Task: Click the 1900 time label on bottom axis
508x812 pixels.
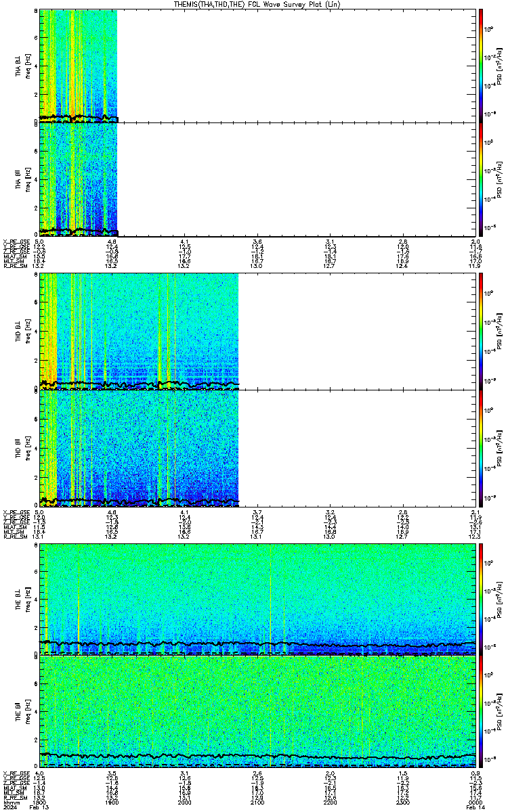Action: [112, 802]
